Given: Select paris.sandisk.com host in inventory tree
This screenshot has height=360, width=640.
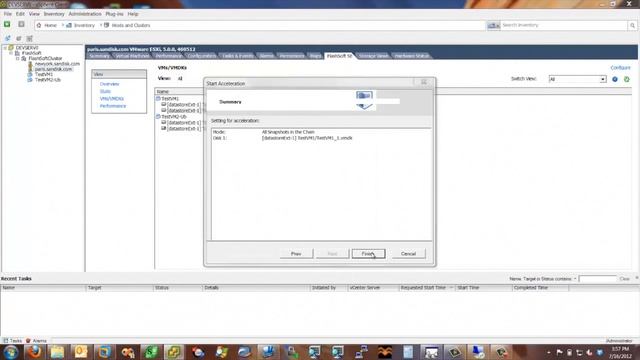Looking at the screenshot, I should [53, 69].
